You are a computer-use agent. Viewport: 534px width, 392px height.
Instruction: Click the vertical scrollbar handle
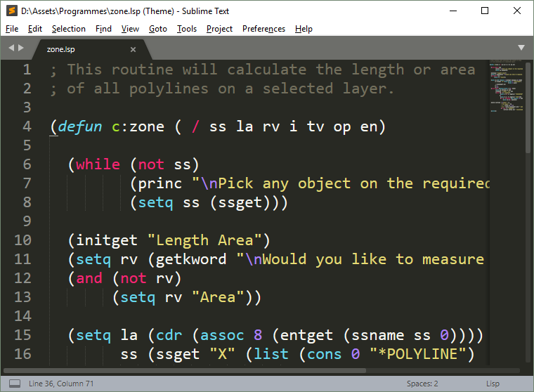(528, 105)
